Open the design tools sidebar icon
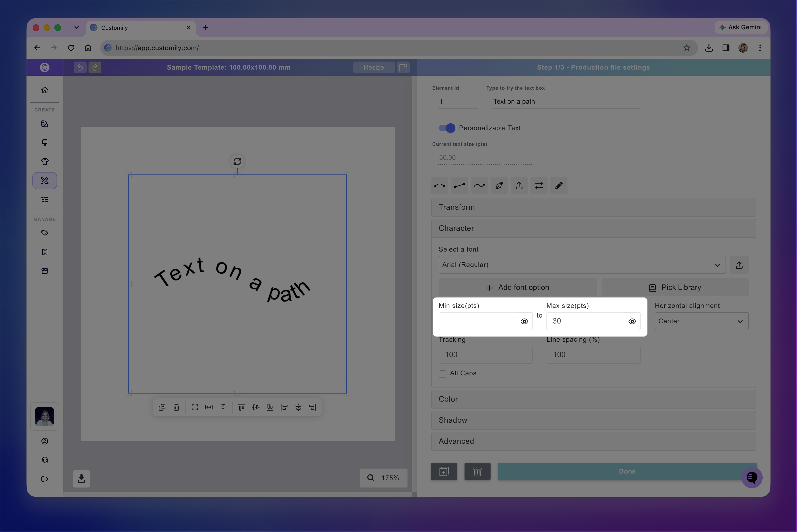 (45, 181)
